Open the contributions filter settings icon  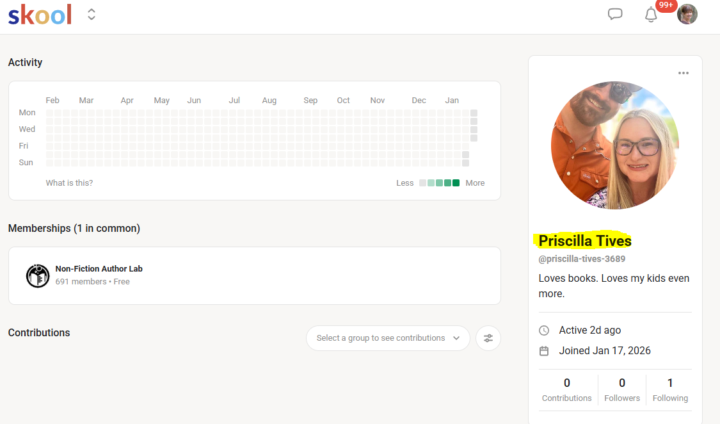(488, 338)
